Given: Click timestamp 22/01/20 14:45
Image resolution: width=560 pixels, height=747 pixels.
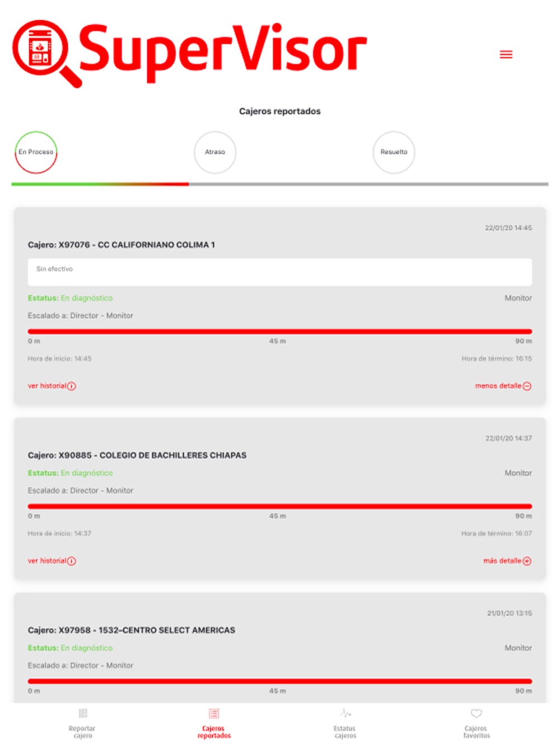Looking at the screenshot, I should click(x=508, y=228).
